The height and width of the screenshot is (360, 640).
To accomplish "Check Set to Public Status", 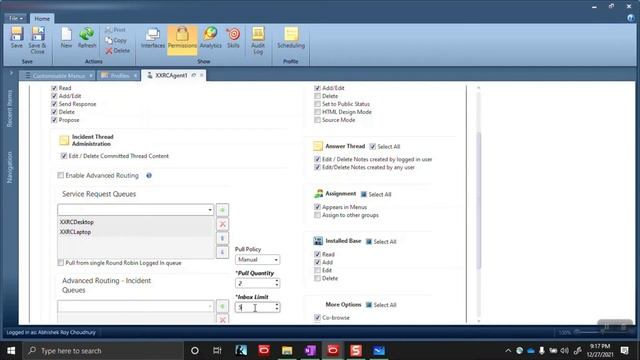I will (x=317, y=104).
